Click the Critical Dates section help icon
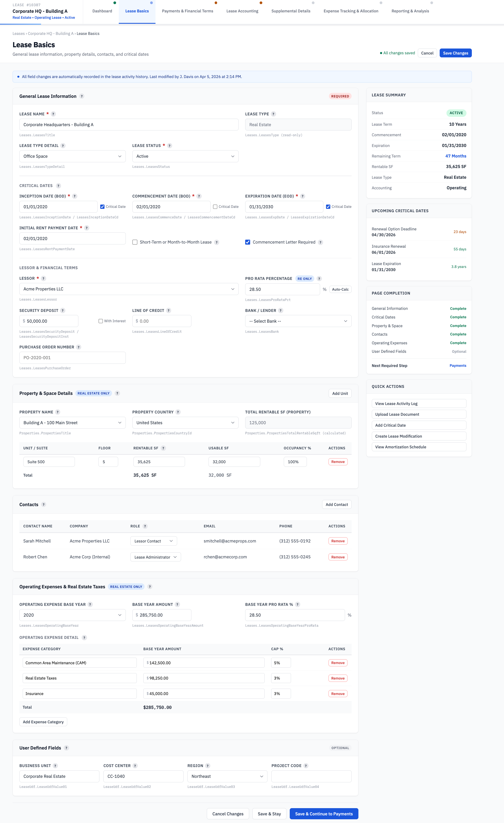504x823 pixels. click(x=58, y=186)
